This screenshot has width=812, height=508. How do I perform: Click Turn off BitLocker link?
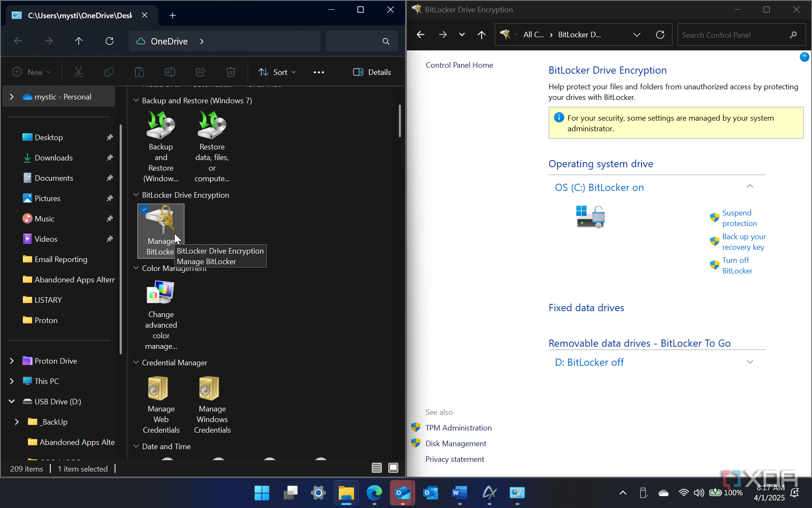pos(737,265)
